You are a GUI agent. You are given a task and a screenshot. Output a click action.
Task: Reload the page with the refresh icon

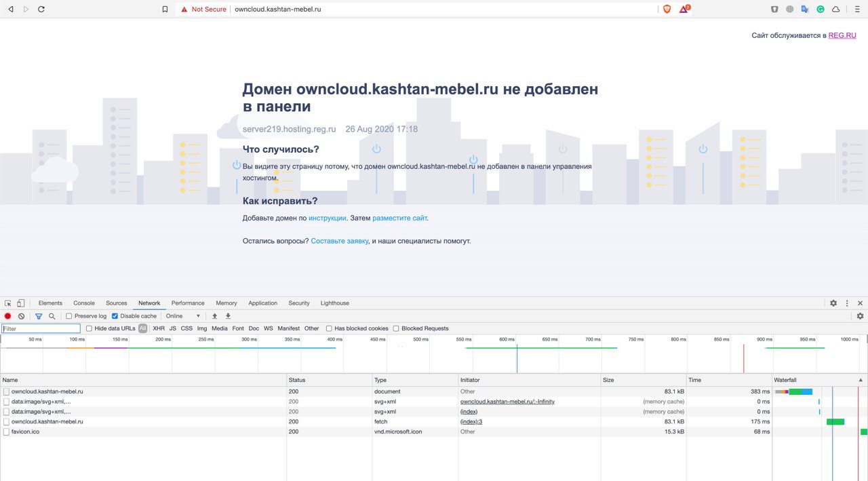pyautogui.click(x=41, y=9)
